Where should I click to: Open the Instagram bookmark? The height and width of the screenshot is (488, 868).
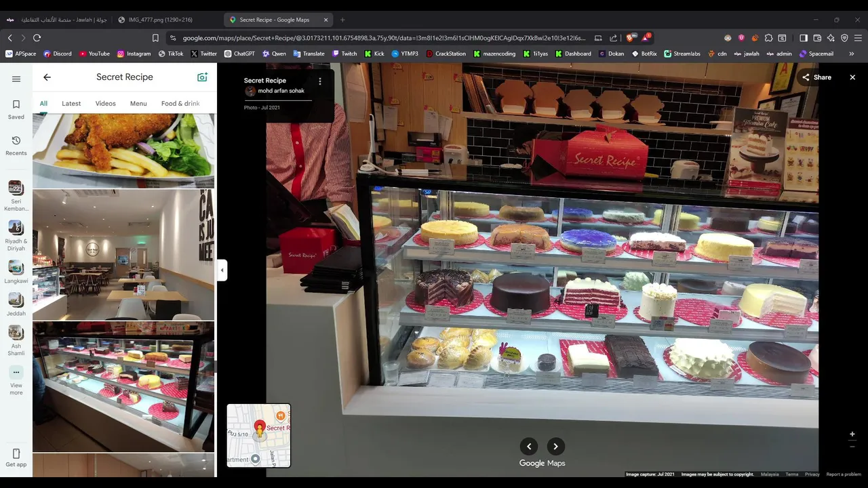pos(134,54)
